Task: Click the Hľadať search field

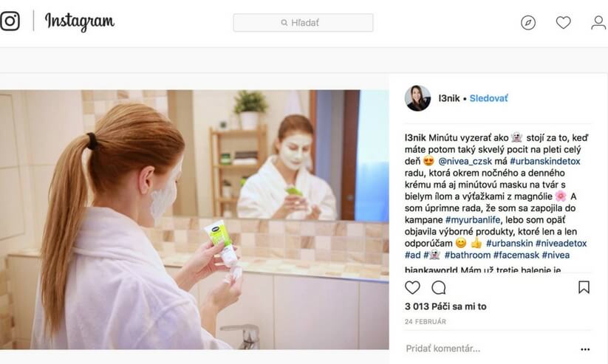Action: click(x=303, y=22)
